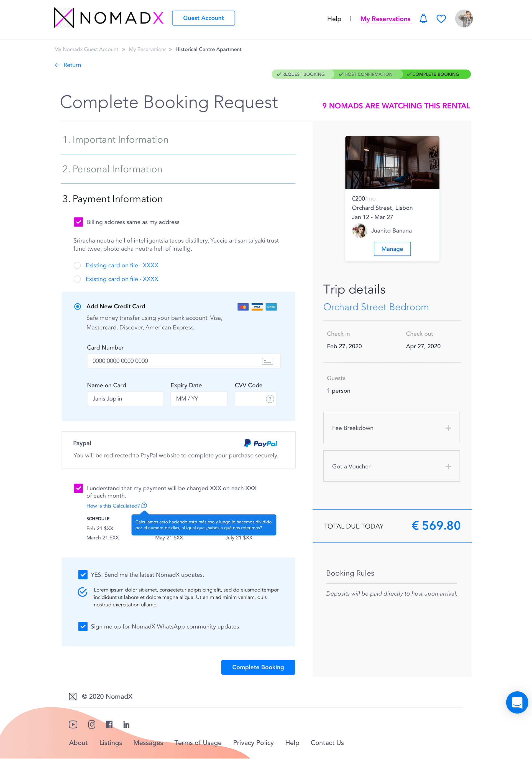Click the Visa card logo
The width and height of the screenshot is (532, 759).
pyautogui.click(x=257, y=307)
